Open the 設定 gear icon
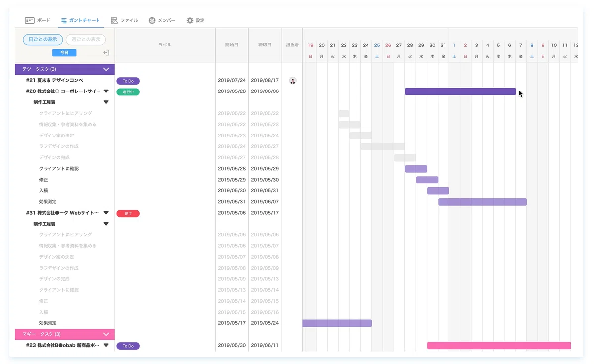The height and width of the screenshot is (364, 594). 190,20
